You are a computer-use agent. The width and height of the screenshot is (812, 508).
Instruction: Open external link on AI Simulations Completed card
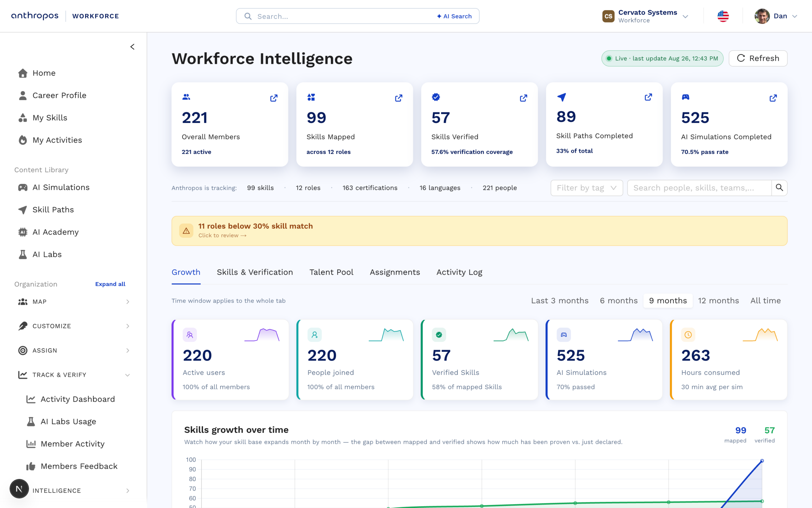pos(773,98)
